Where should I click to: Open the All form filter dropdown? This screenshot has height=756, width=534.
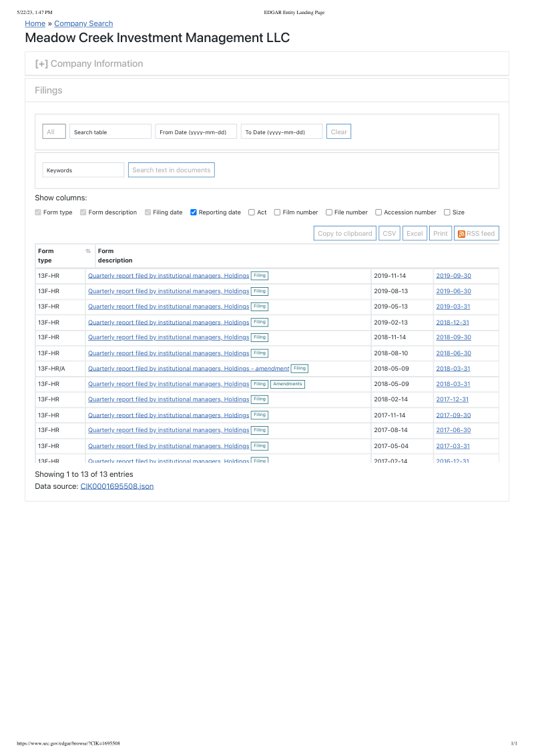[x=54, y=132]
